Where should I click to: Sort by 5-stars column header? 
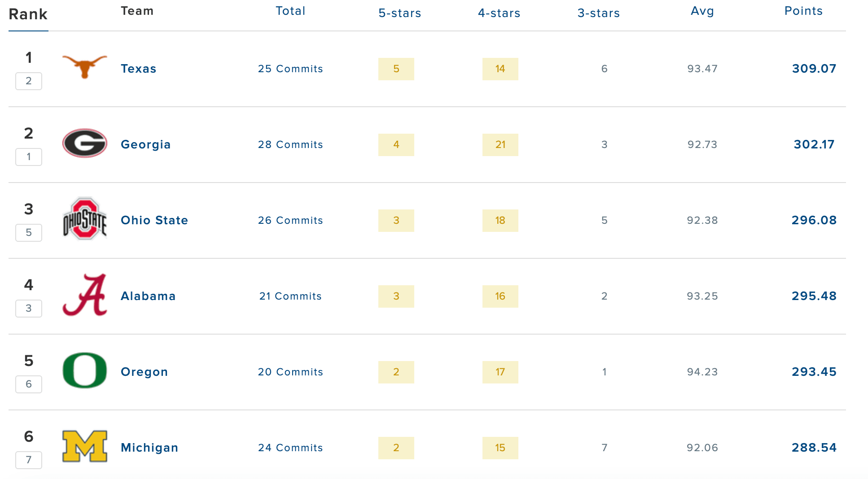pyautogui.click(x=400, y=13)
